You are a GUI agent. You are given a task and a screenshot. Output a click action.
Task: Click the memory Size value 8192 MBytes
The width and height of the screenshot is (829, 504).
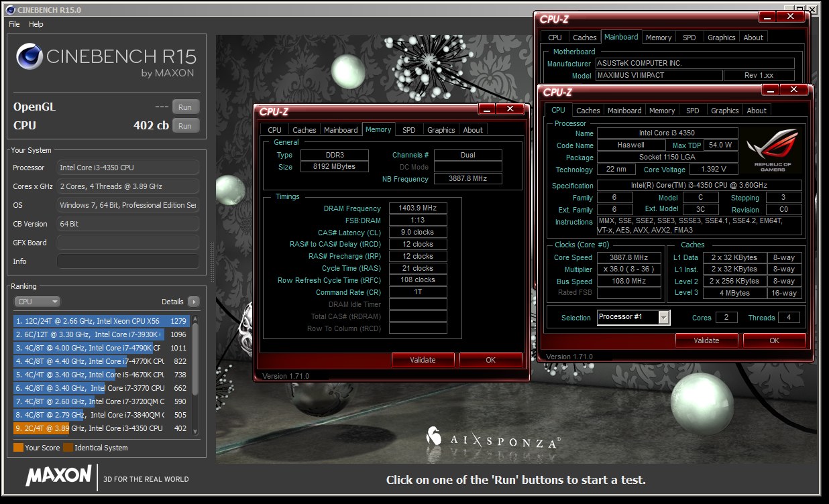pyautogui.click(x=335, y=166)
